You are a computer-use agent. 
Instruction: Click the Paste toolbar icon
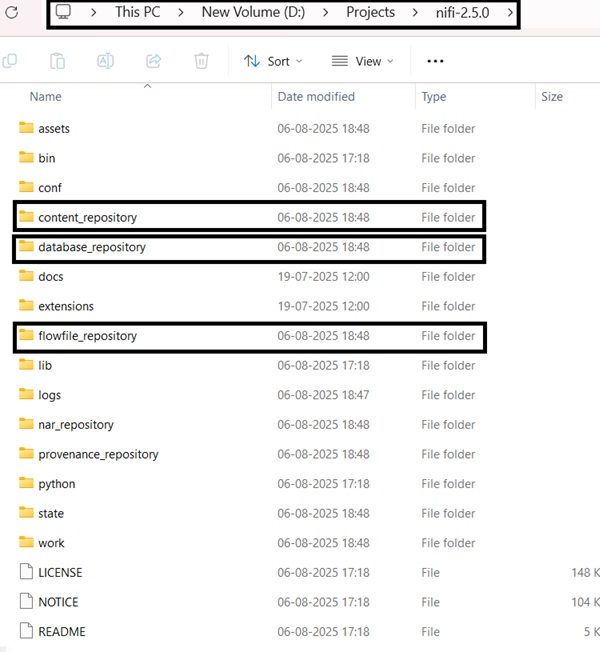point(57,61)
